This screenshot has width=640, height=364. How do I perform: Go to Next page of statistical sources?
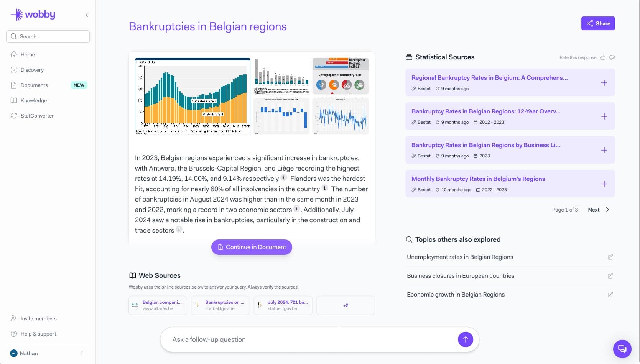[594, 210]
